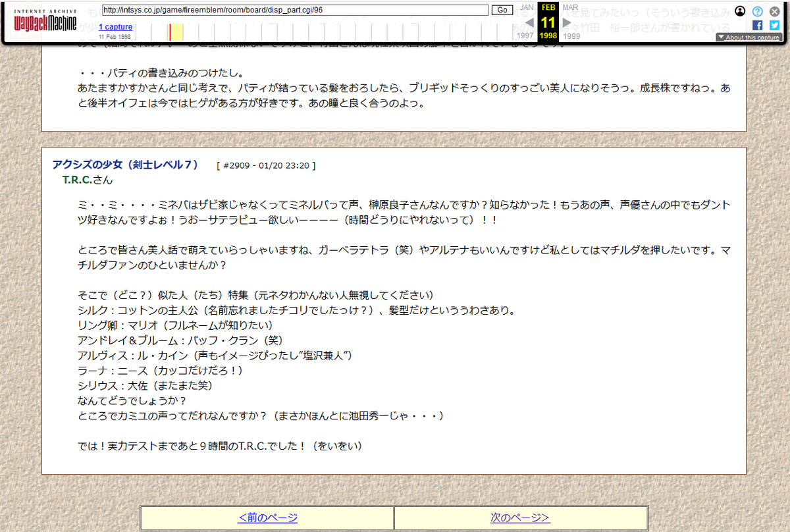Share capture on Twitter

tap(775, 25)
